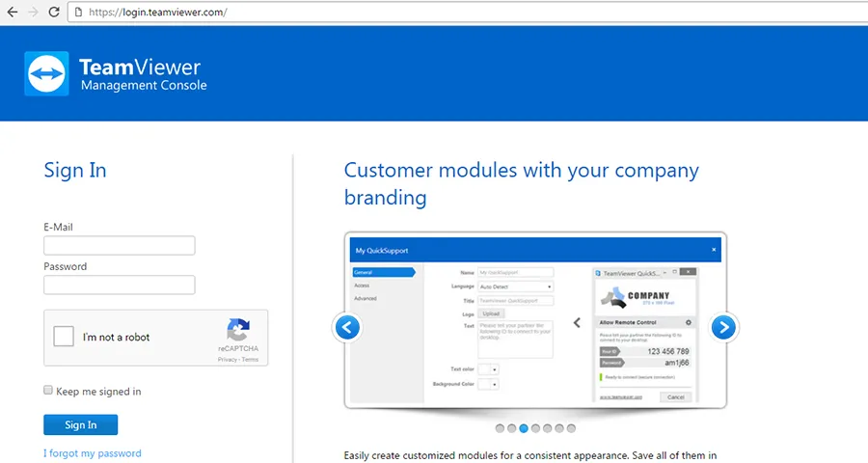Select the seventh carousel dot

pyautogui.click(x=571, y=428)
